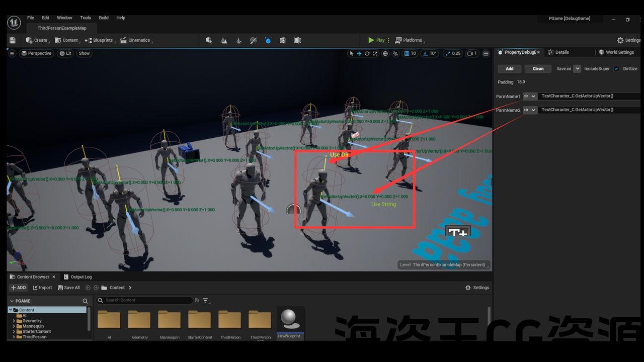This screenshot has width=644, height=362.
Task: Select the Foliage mode icon
Action: click(x=238, y=40)
